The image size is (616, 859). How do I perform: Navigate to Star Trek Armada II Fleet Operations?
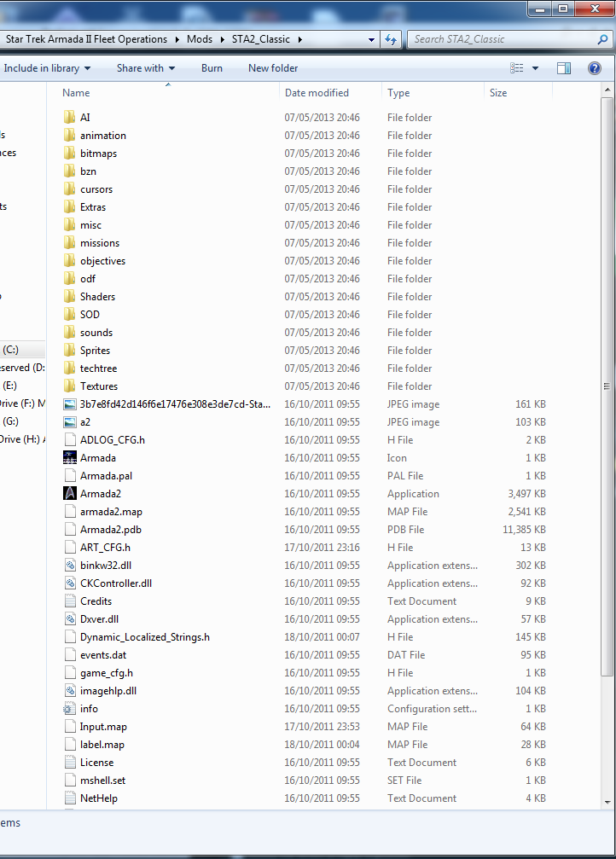click(86, 39)
